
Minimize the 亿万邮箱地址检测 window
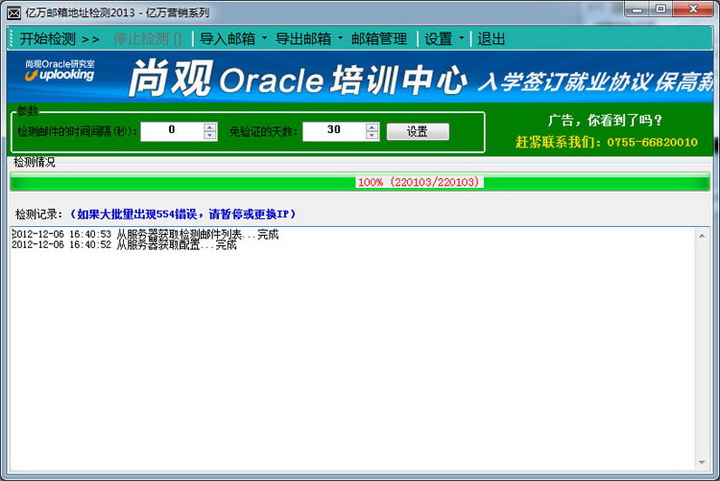click(x=637, y=9)
